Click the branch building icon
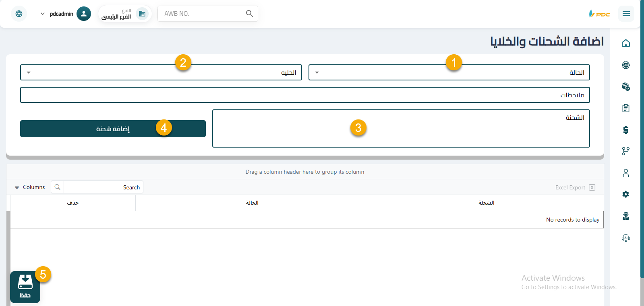This screenshot has height=306, width=644. tap(142, 14)
